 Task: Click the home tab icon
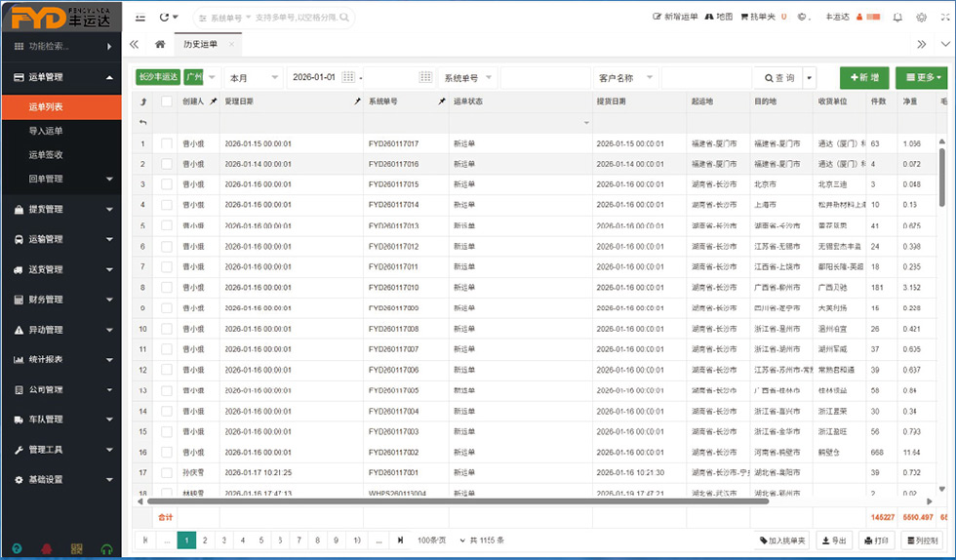pyautogui.click(x=160, y=44)
